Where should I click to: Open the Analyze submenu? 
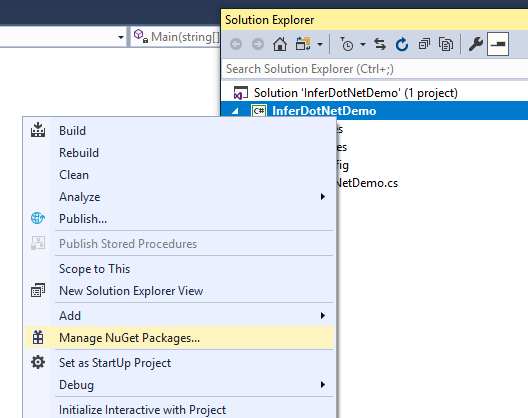[x=179, y=197]
